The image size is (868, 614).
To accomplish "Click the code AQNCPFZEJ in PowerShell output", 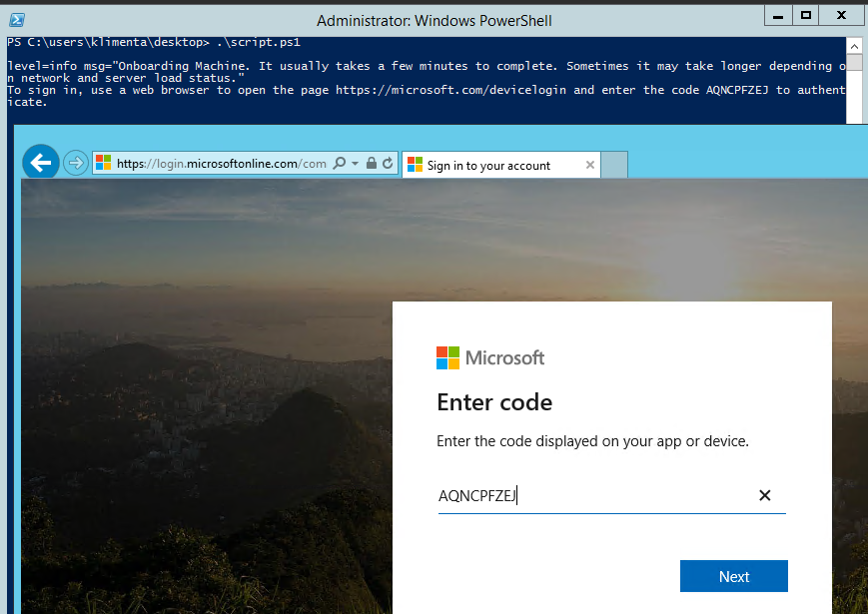I will [737, 90].
